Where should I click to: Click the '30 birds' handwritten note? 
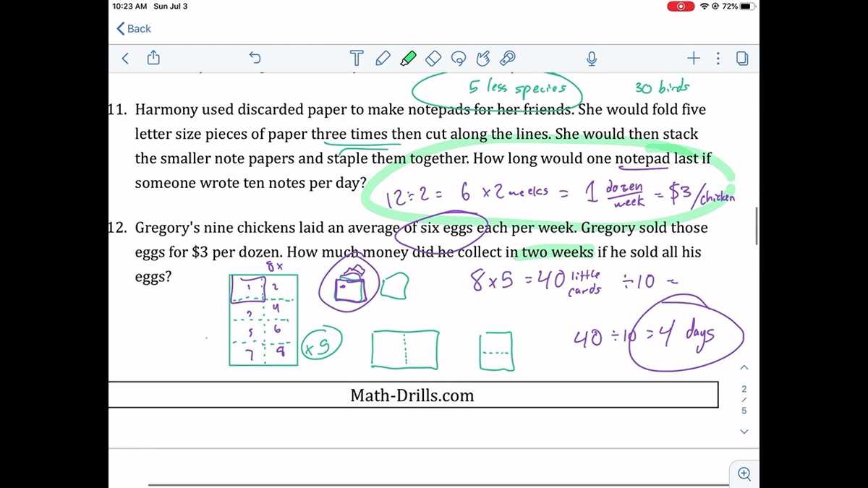click(662, 87)
